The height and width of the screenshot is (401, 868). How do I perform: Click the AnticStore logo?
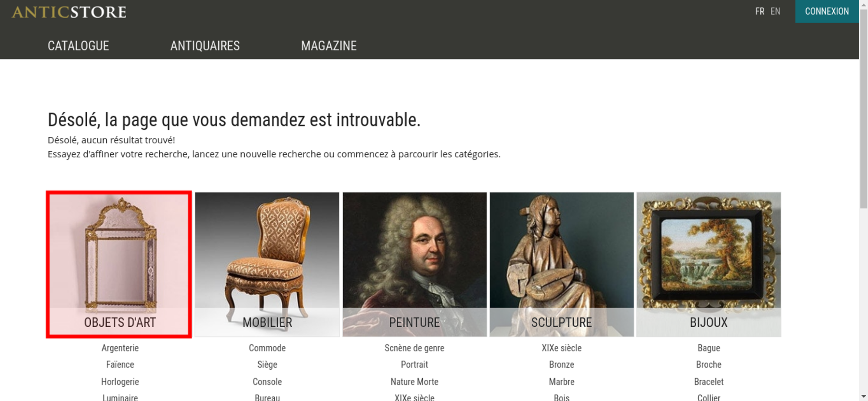click(69, 12)
